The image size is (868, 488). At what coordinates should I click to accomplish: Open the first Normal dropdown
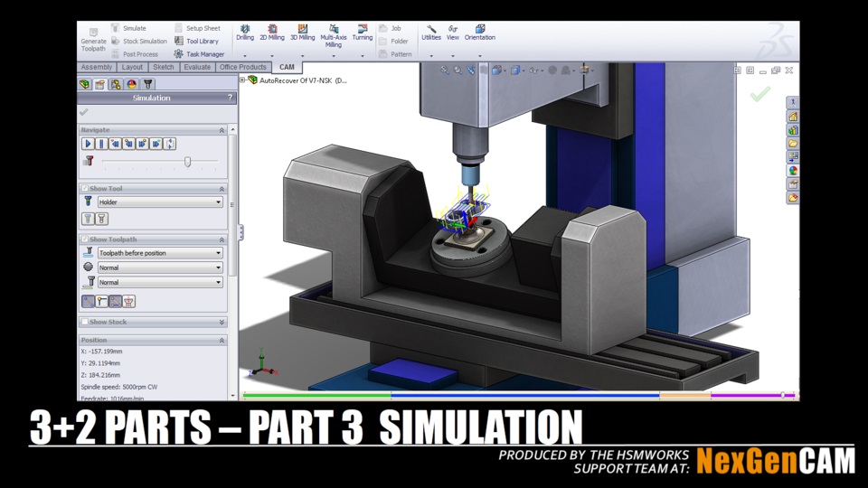161,267
